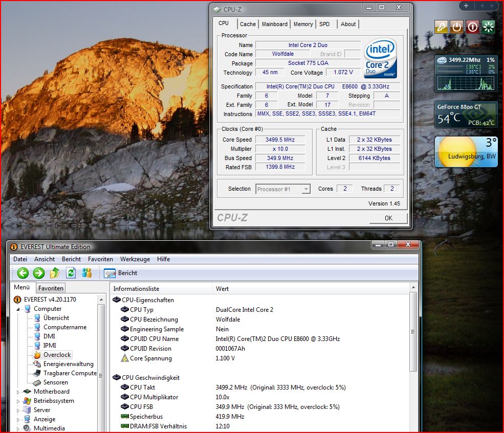Viewport: 504px width, 433px height.
Task: Click the green Forward arrow in EVEREST toolbar
Action: click(39, 273)
